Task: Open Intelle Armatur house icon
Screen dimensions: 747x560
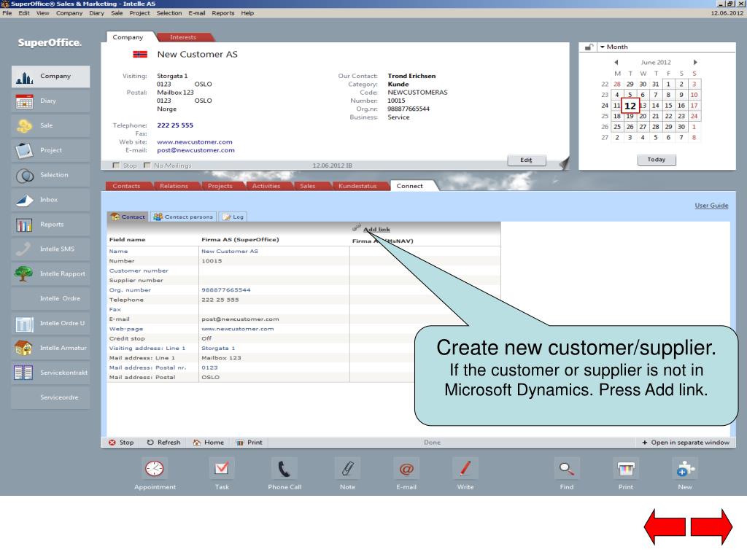Action: coord(24,348)
